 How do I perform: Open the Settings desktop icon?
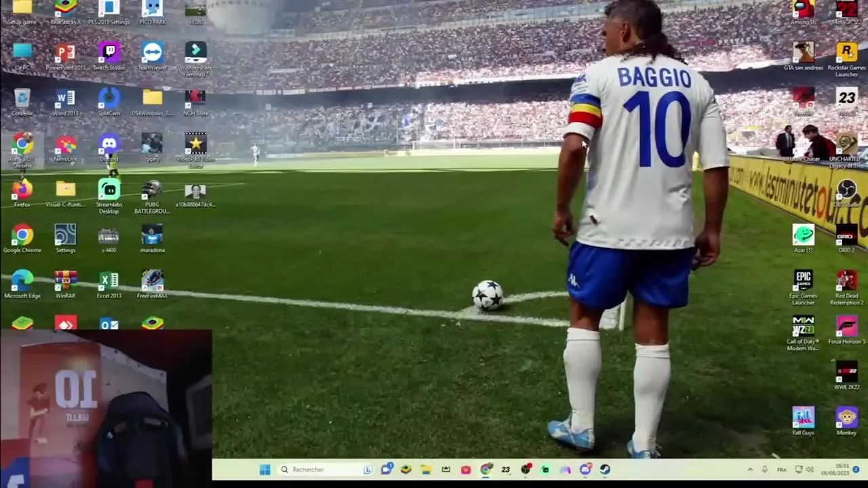coord(65,239)
